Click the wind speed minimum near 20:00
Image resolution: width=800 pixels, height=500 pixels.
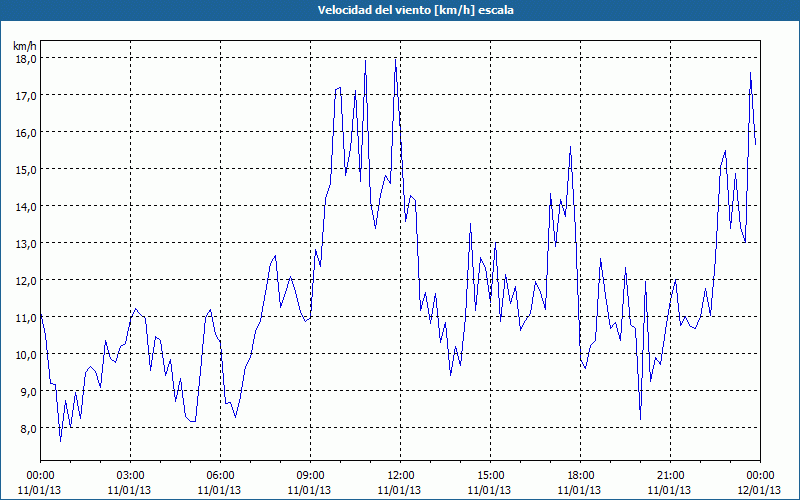[x=640, y=419]
